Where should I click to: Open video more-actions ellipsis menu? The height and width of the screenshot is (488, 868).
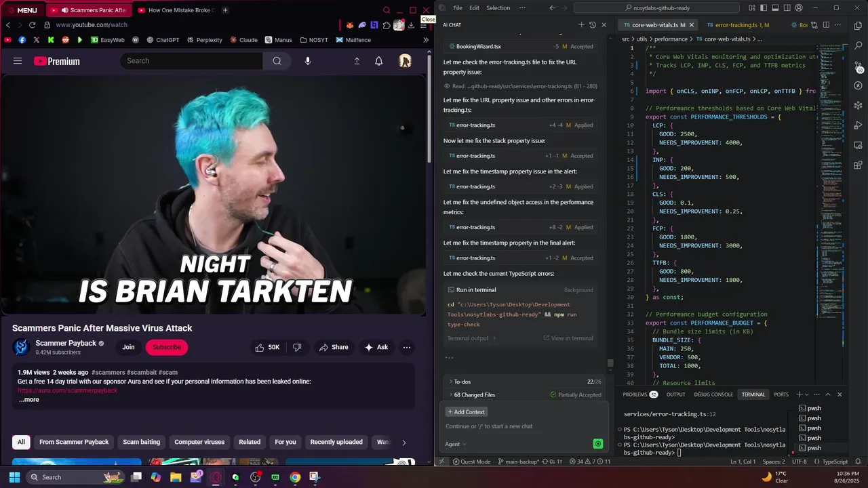pyautogui.click(x=407, y=347)
